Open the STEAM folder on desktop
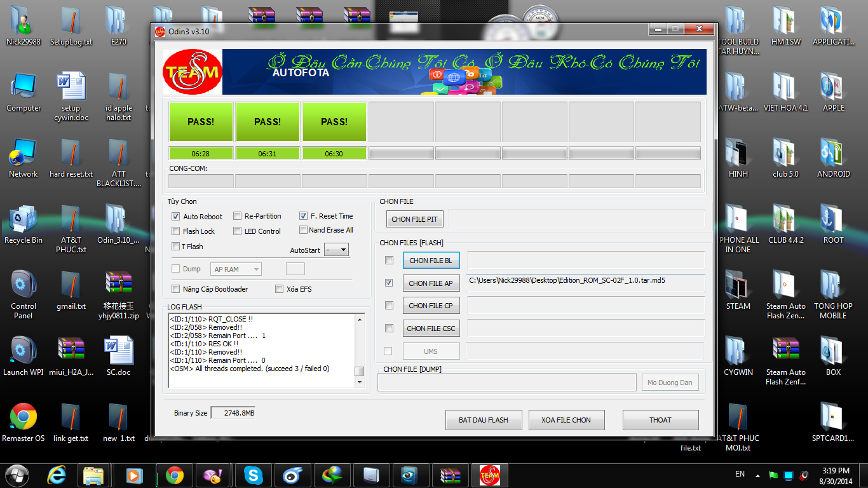Screen dimensions: 868x488 pos(738,290)
